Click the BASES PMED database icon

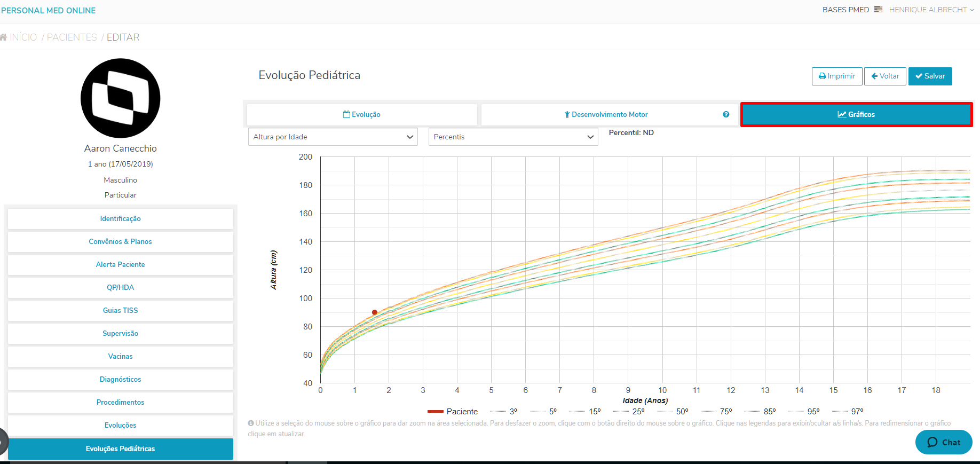[x=878, y=10]
